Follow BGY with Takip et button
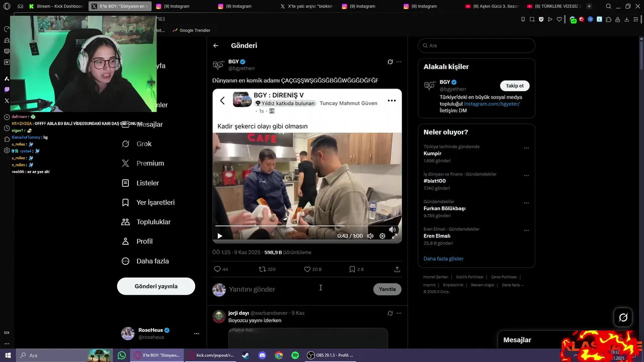 tap(515, 86)
